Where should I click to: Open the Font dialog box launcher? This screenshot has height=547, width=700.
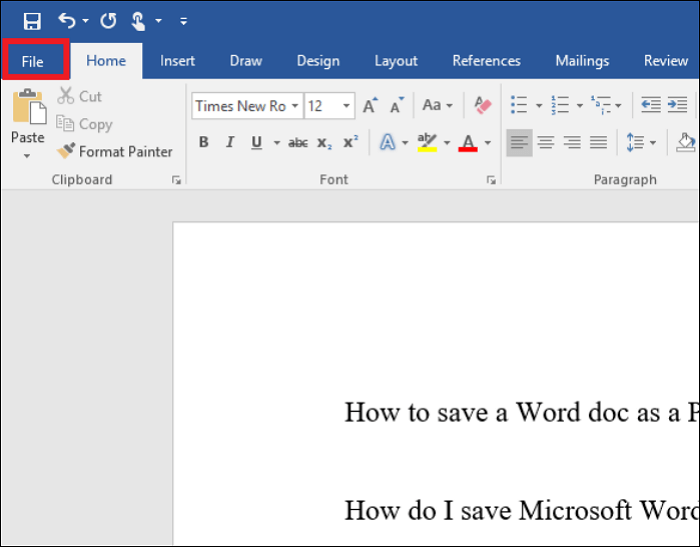[x=491, y=180]
